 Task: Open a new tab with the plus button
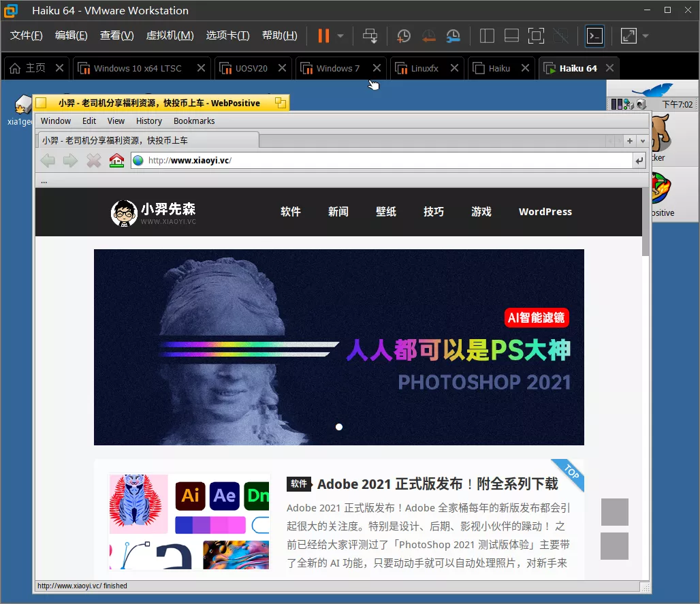pos(630,141)
